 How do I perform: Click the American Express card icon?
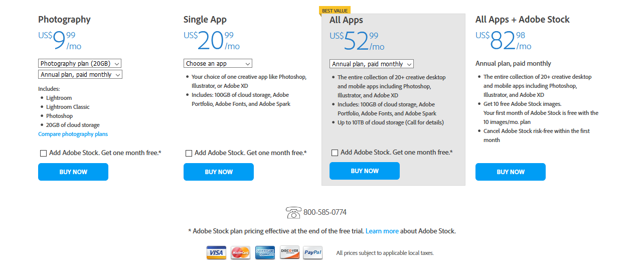pos(265,252)
